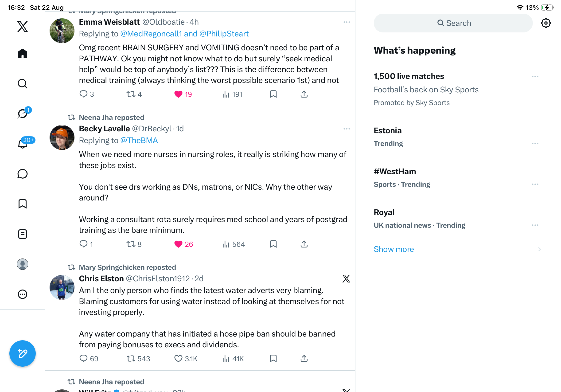Screen dimensions: 561x392
Task: Expand options for #WestHam trend
Action: [535, 184]
